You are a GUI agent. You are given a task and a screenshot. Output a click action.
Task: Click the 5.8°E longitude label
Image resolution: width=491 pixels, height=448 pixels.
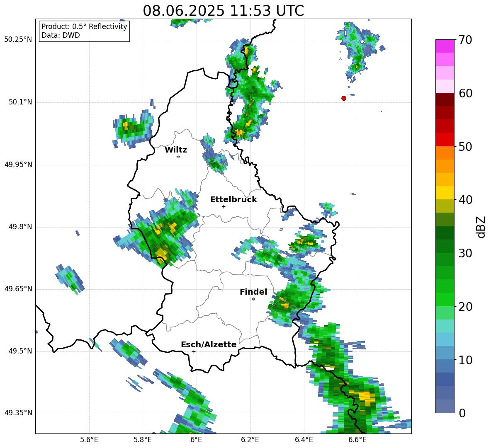pos(143,440)
